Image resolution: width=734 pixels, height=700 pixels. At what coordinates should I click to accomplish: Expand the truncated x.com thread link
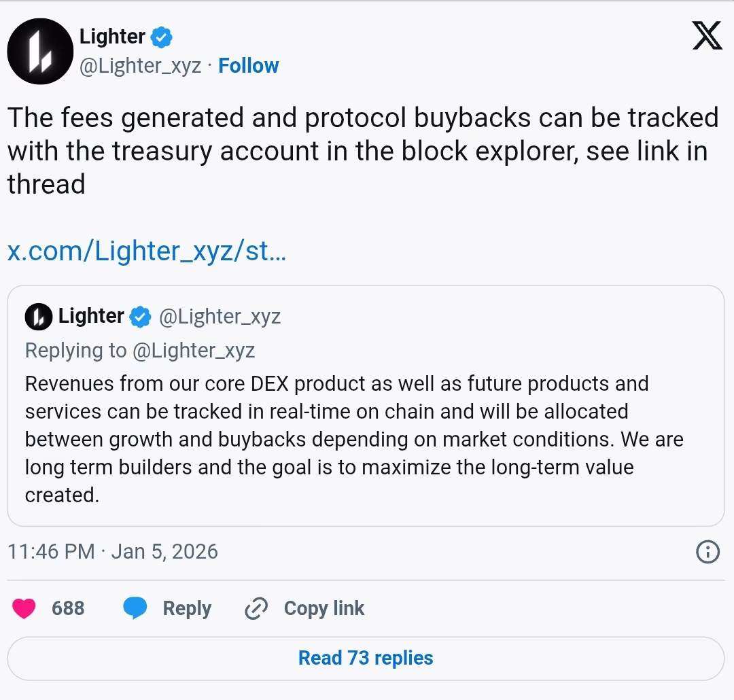click(147, 251)
